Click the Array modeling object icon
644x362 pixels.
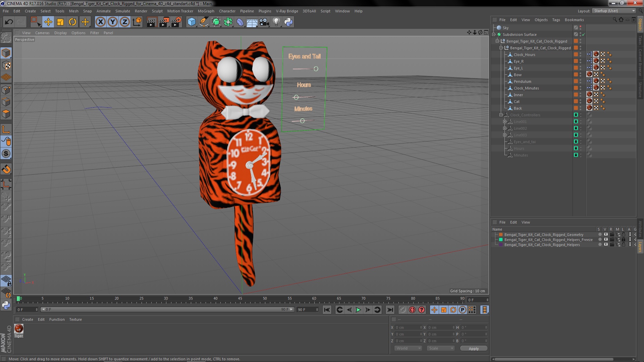228,22
